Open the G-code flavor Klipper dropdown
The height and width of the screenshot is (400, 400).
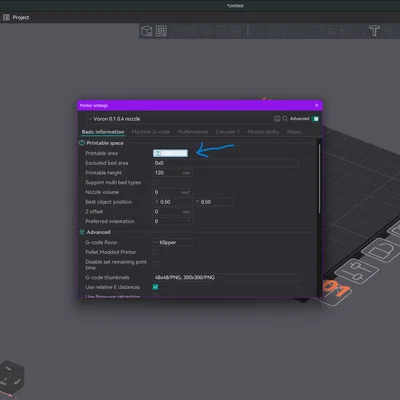tap(172, 242)
